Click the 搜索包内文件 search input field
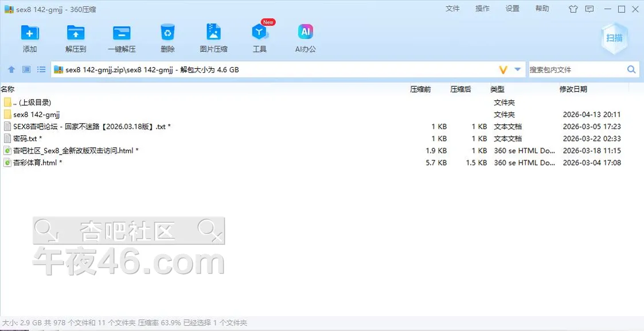644x331 pixels. 575,70
